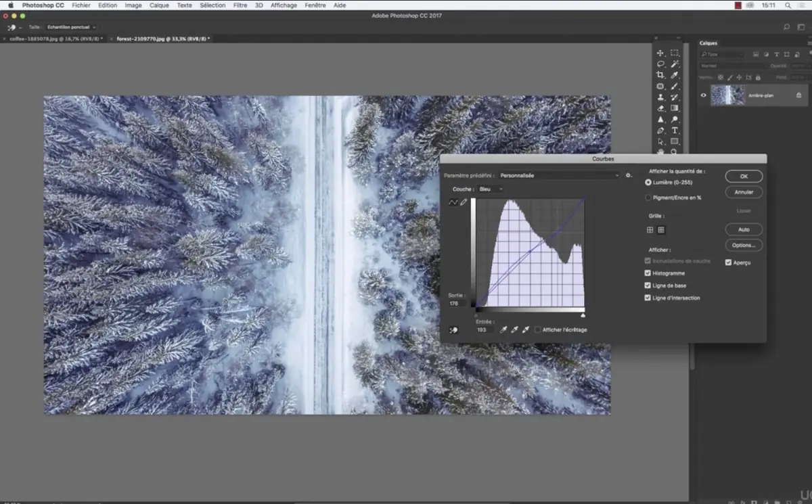Screen dimensions: 812x504
Task: Select the Move tool in the toolbar
Action: [660, 53]
